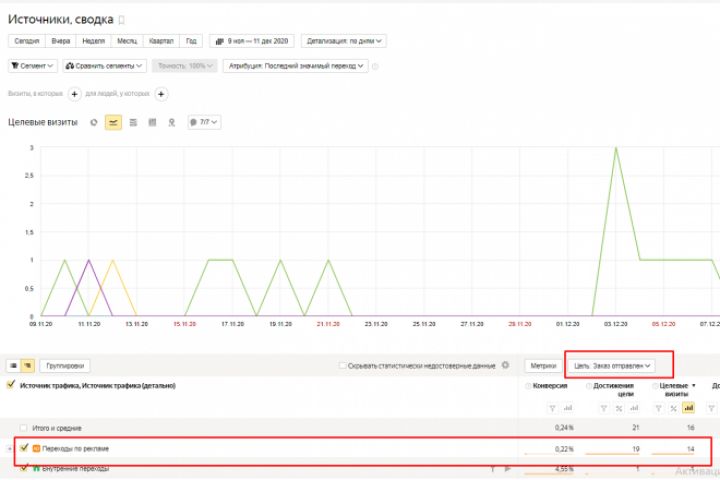This screenshot has width=720, height=480.
Task: Filter by Конверсия column
Action: tap(552, 408)
